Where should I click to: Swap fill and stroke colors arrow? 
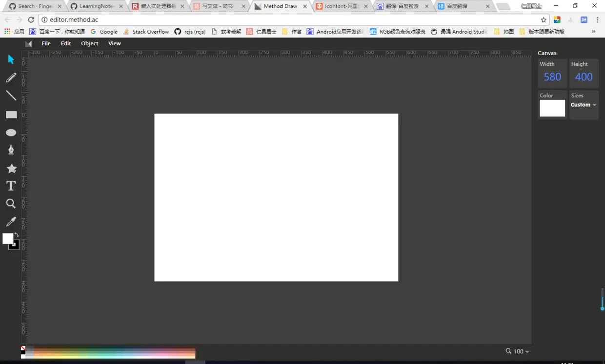pos(17,235)
